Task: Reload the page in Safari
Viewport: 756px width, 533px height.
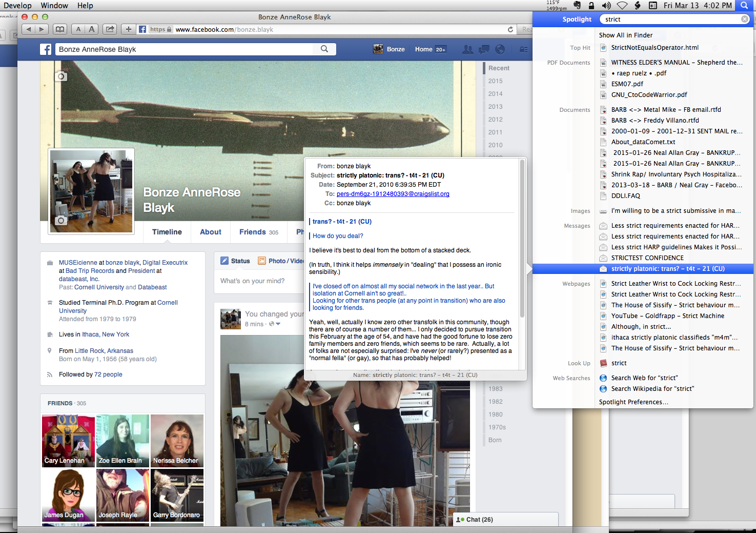Action: coord(510,29)
